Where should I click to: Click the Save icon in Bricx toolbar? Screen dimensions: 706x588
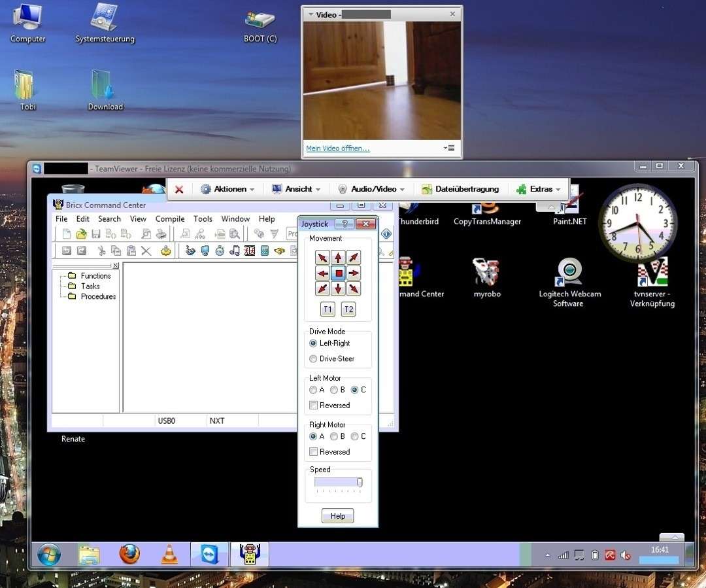[97, 233]
